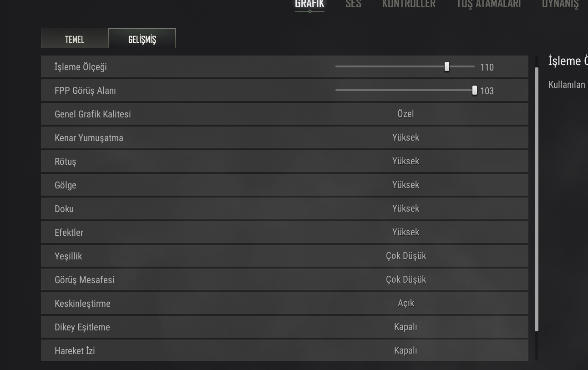Click the FPP Görüş Alanı slider handle

tap(475, 91)
